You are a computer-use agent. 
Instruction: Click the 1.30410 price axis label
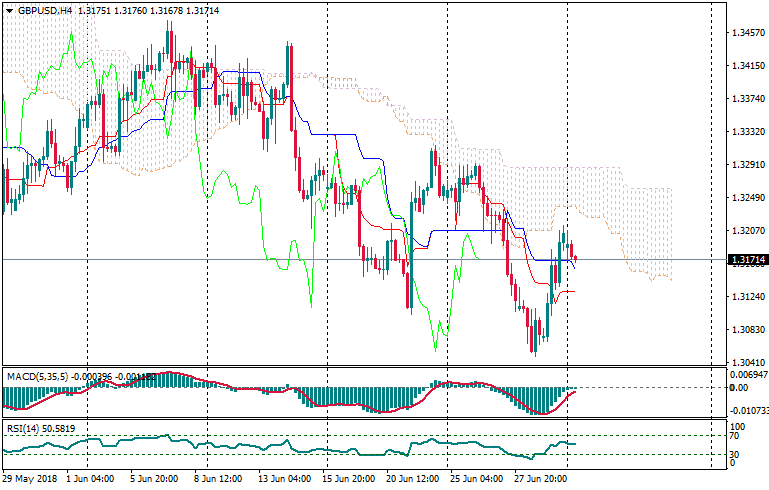[x=745, y=363]
